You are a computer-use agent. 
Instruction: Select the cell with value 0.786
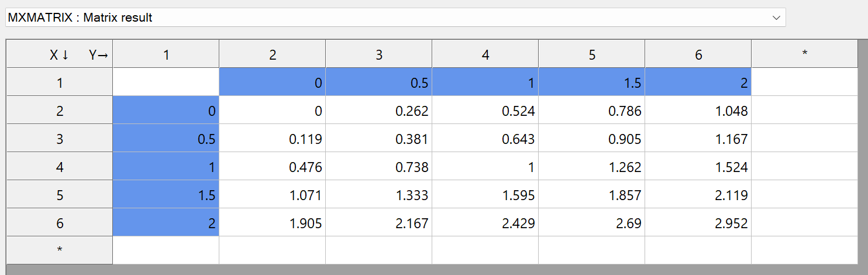coord(592,111)
